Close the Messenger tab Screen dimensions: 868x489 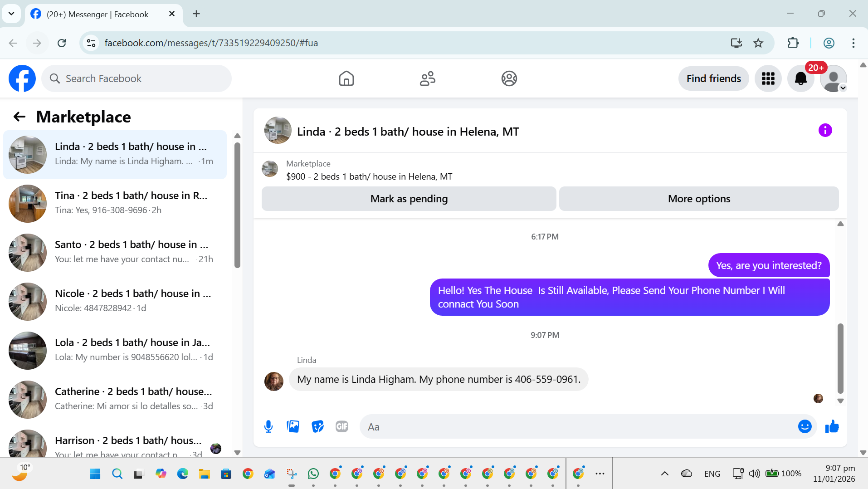coord(172,14)
